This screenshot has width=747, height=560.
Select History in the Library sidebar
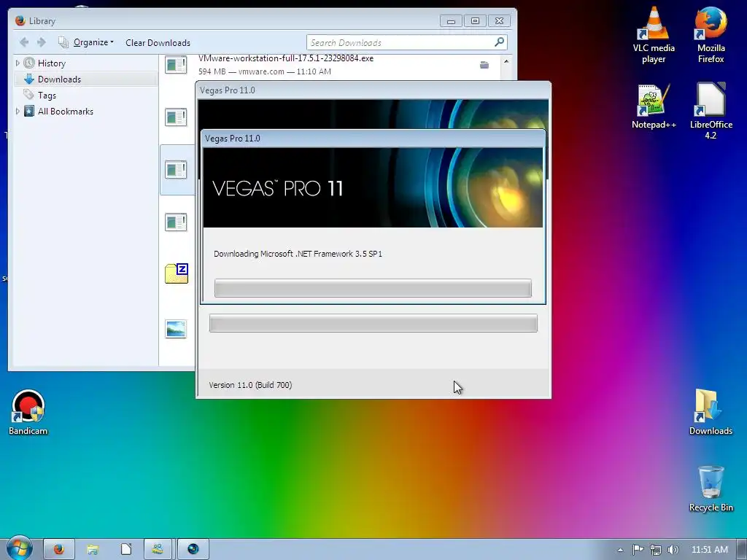pyautogui.click(x=52, y=63)
